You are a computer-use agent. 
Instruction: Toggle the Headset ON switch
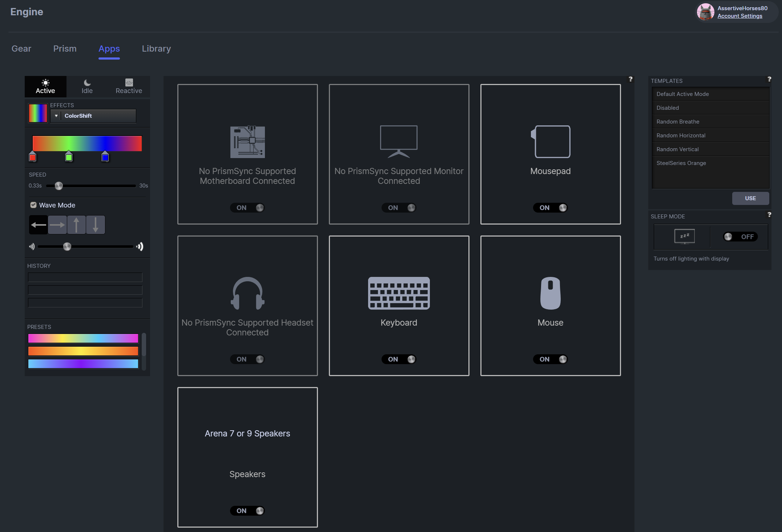[x=247, y=359]
